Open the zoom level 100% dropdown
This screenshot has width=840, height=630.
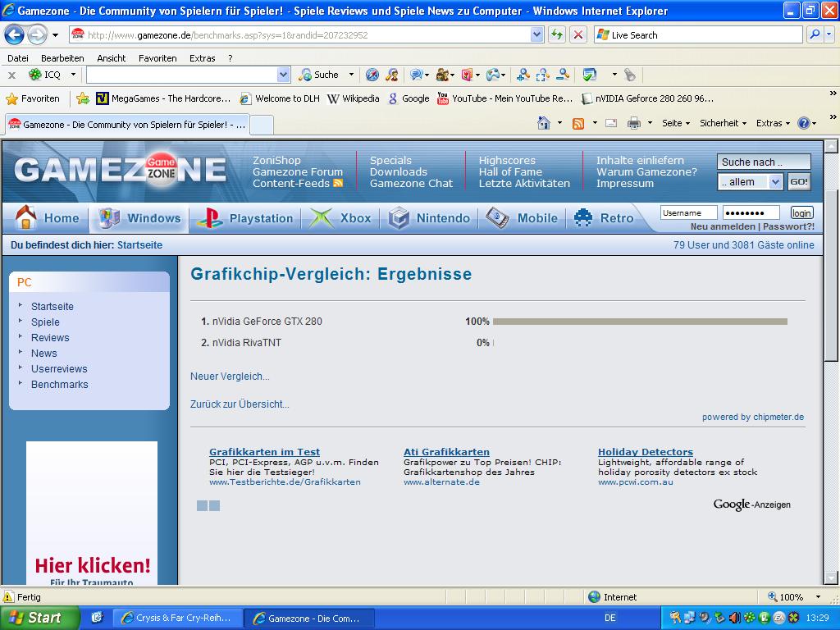pos(818,597)
